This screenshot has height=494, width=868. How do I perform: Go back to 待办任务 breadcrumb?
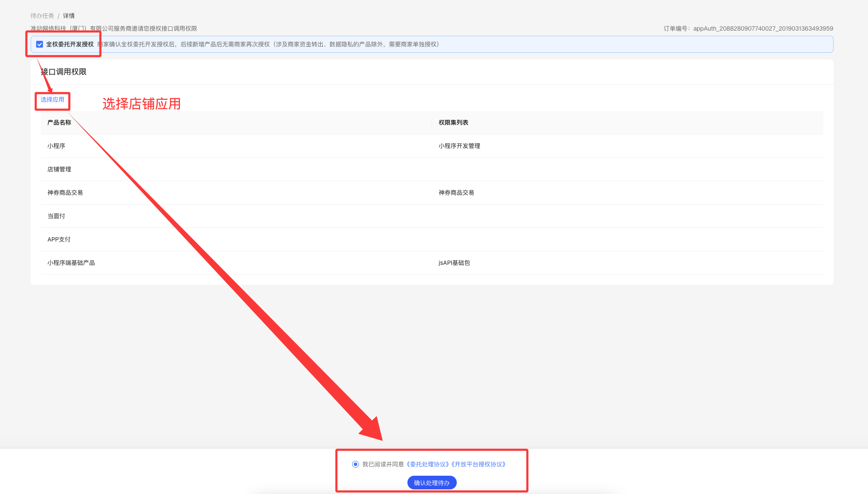[42, 16]
